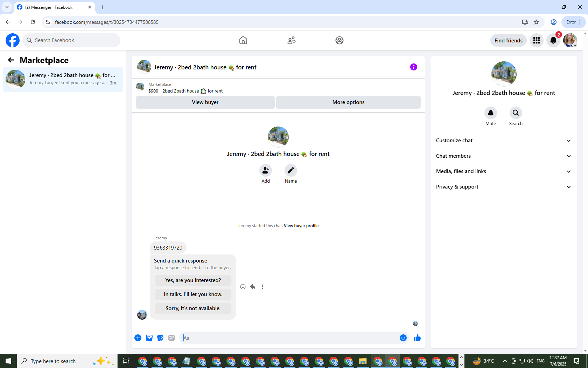Open the Friends icon in top navigation
The image size is (588, 368).
click(292, 40)
